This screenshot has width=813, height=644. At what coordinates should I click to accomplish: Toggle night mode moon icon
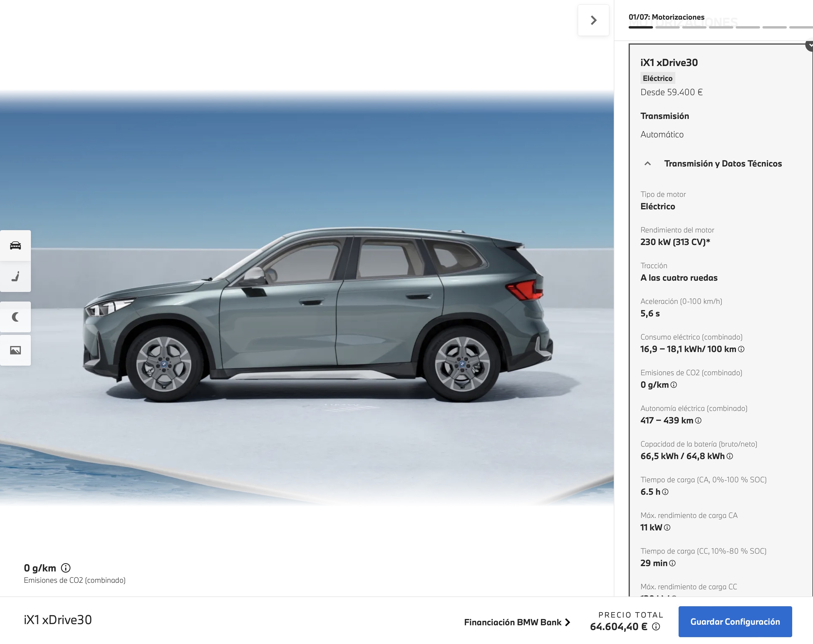pos(15,317)
